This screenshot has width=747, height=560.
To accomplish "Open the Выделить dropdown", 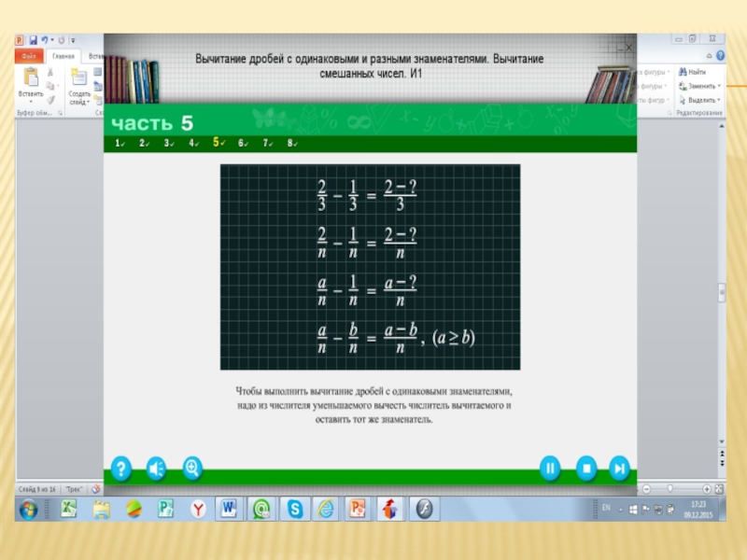I will click(x=699, y=100).
